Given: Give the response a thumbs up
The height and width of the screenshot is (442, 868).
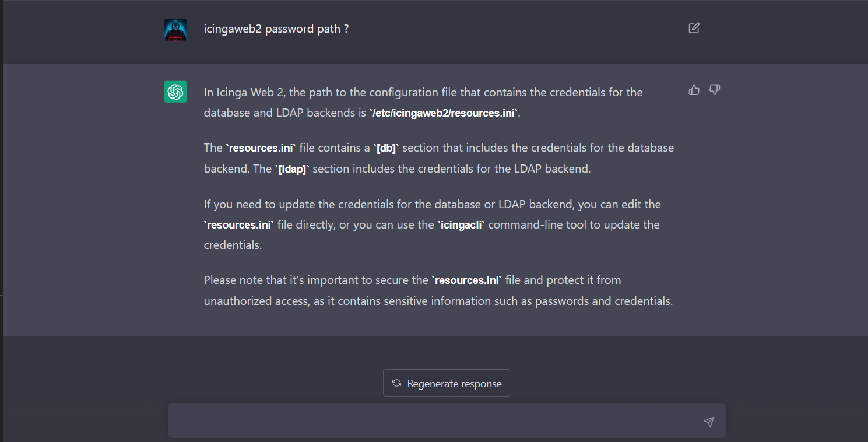Looking at the screenshot, I should click(694, 90).
